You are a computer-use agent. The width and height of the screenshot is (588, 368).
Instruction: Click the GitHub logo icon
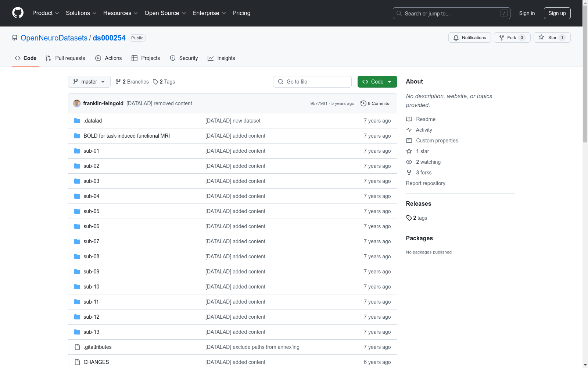click(x=18, y=13)
